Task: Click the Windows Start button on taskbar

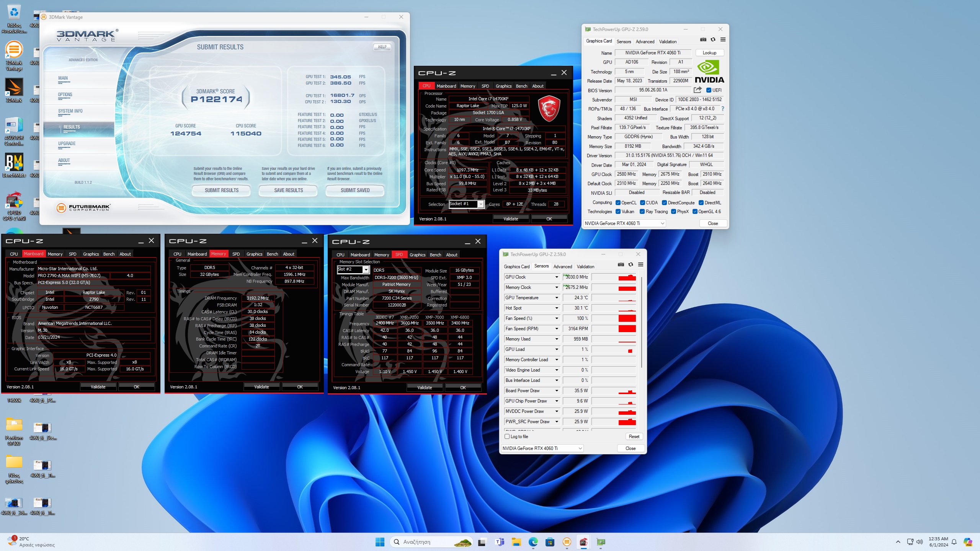Action: coord(380,542)
